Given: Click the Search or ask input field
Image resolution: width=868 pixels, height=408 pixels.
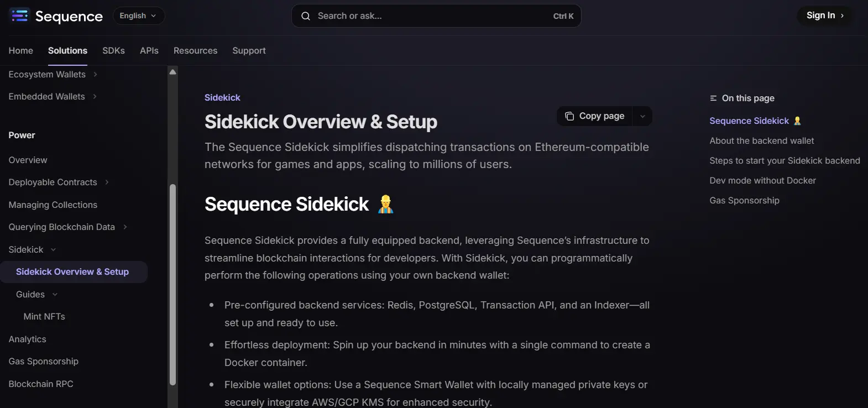Looking at the screenshot, I should point(436,16).
